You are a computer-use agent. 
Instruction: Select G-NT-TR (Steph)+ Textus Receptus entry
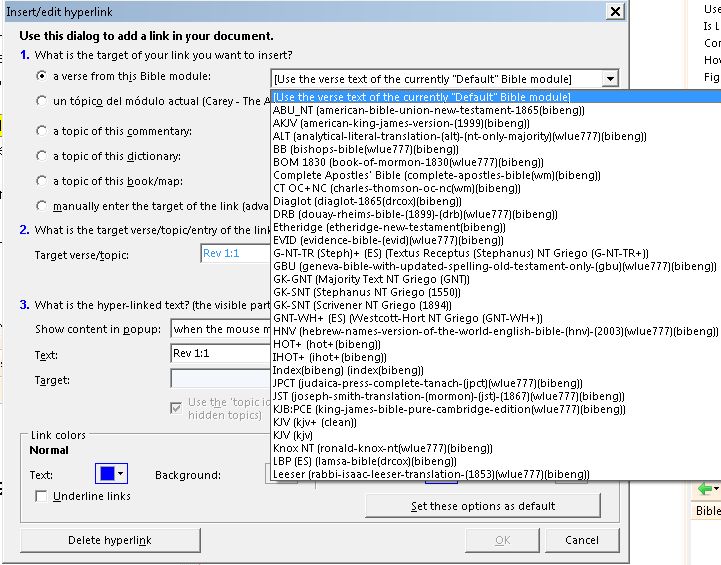coord(497,253)
